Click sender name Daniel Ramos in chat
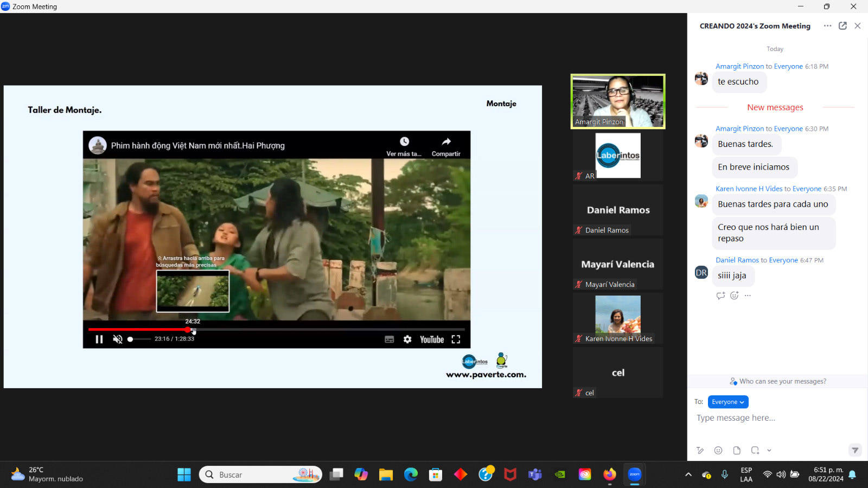 pyautogui.click(x=737, y=260)
